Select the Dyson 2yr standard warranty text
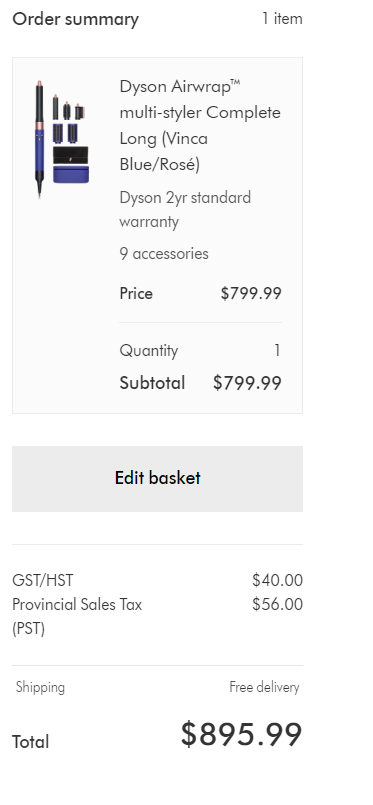Viewport: 373px width, 805px height. 185,209
